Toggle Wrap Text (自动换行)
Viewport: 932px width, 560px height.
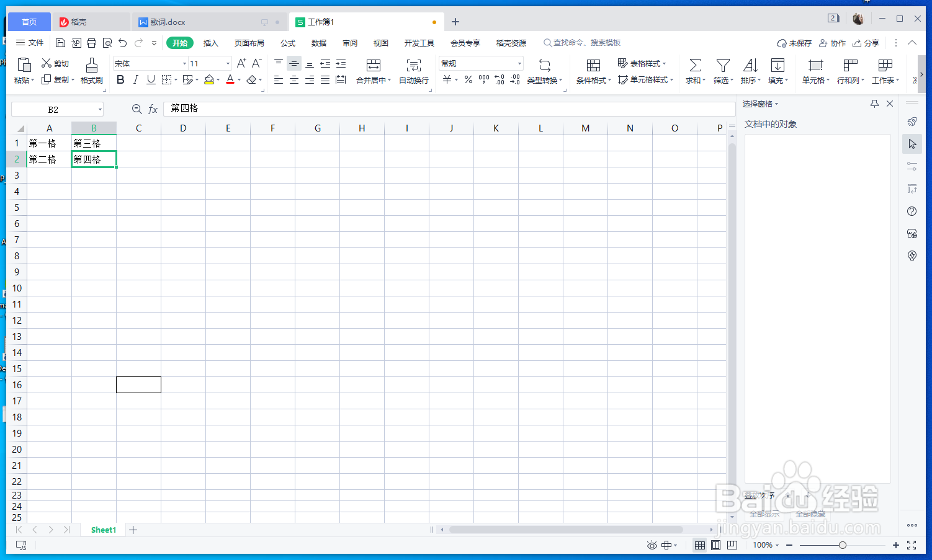(414, 71)
